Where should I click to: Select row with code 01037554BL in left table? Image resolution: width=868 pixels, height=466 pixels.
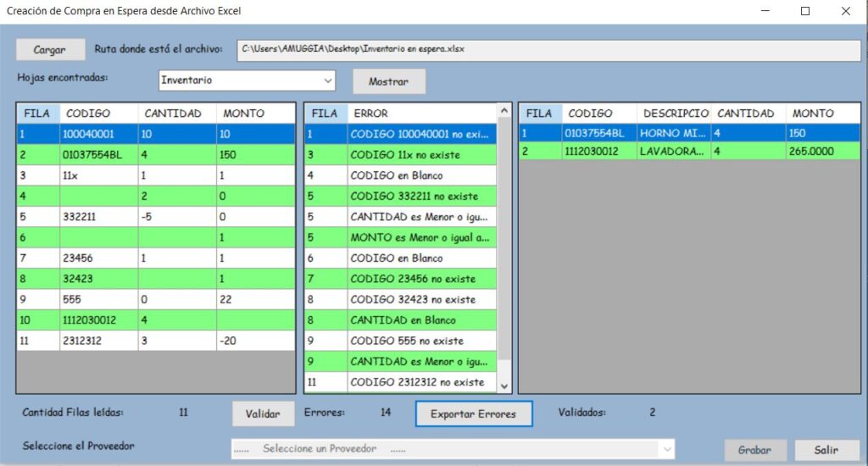(98, 154)
